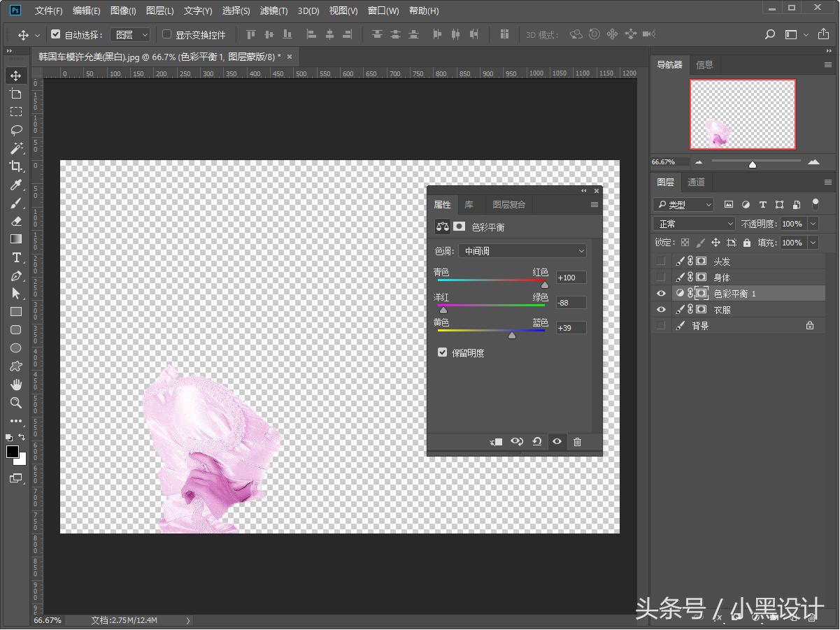Click the 洋红-绿色 slider handle
The height and width of the screenshot is (630, 840).
[443, 310]
